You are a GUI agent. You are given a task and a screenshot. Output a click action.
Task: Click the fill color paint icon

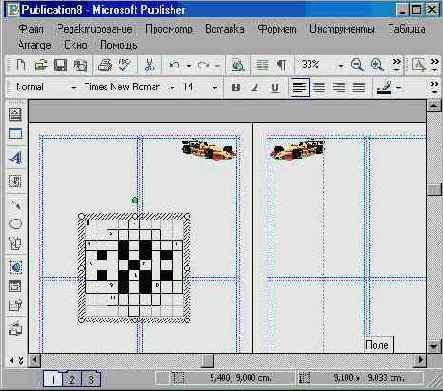pyautogui.click(x=384, y=88)
